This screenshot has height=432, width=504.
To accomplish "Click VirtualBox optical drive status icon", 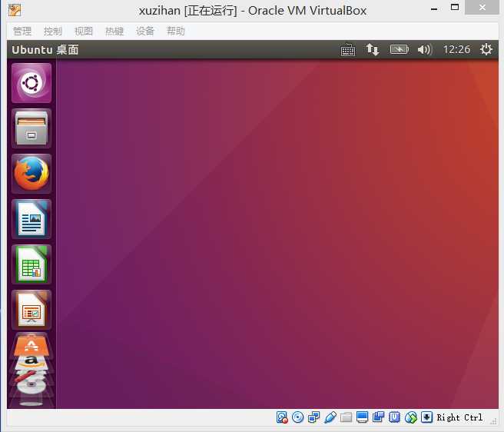I will [x=297, y=417].
